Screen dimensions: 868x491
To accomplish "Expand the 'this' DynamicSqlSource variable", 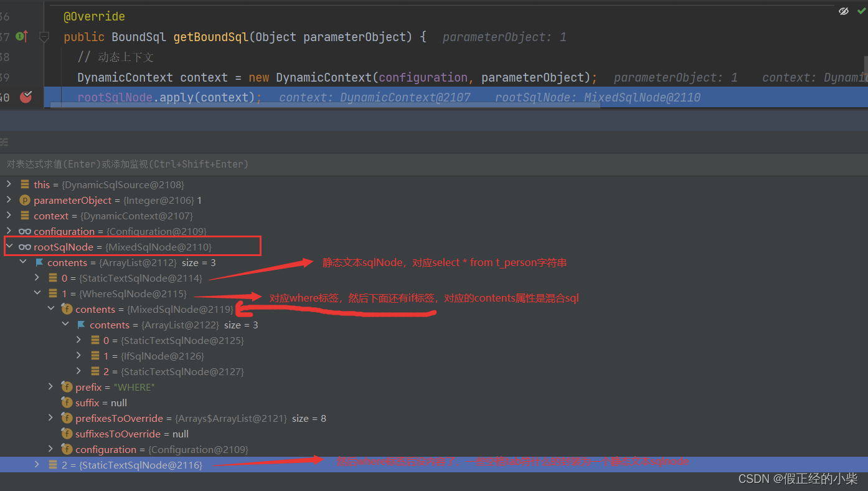I will pos(8,184).
